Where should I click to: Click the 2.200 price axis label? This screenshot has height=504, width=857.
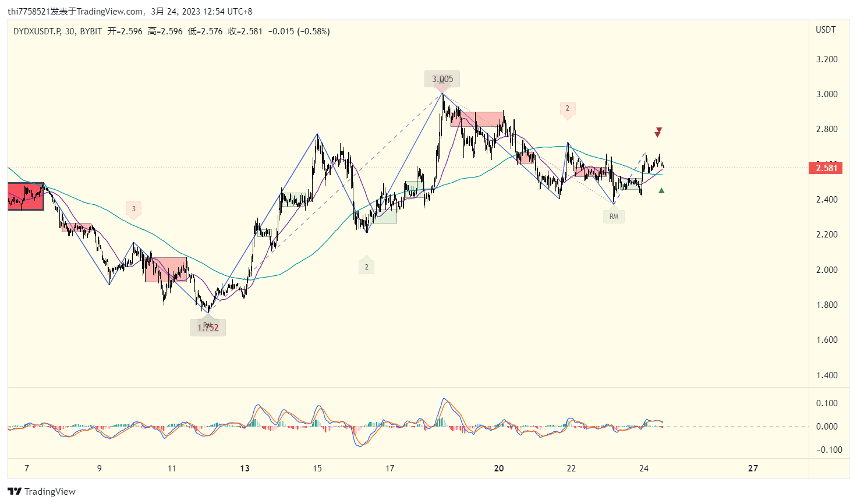click(x=827, y=235)
